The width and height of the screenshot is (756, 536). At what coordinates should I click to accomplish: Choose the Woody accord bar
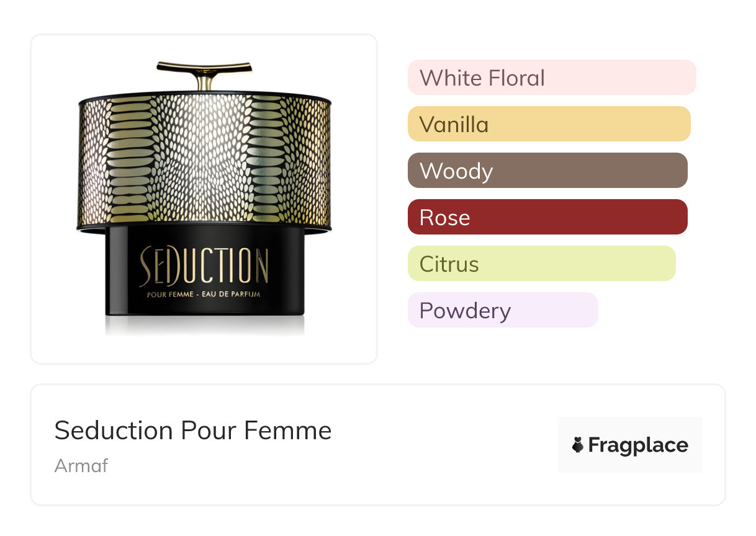click(547, 171)
